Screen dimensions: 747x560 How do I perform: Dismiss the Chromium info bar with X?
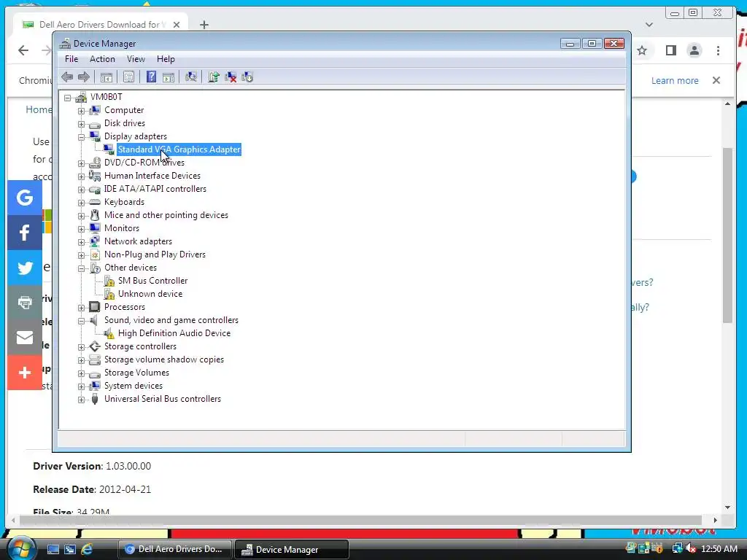point(716,80)
